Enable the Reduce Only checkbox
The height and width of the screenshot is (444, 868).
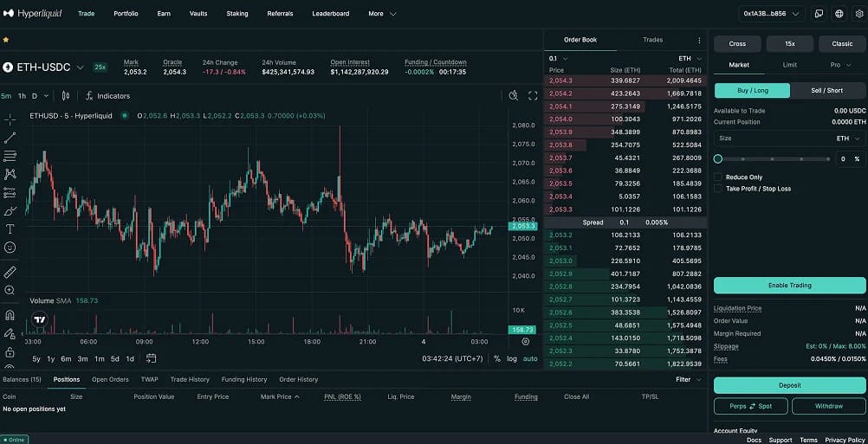pos(717,177)
